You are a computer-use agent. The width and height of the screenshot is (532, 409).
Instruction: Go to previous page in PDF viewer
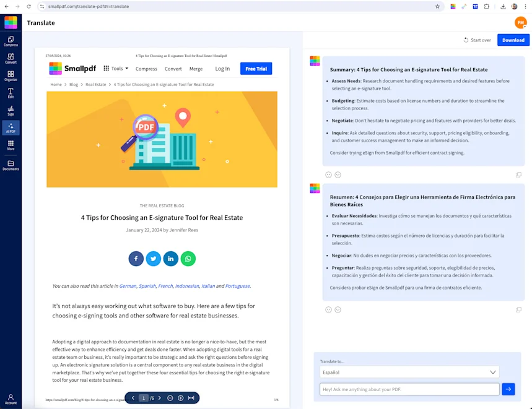click(x=133, y=398)
